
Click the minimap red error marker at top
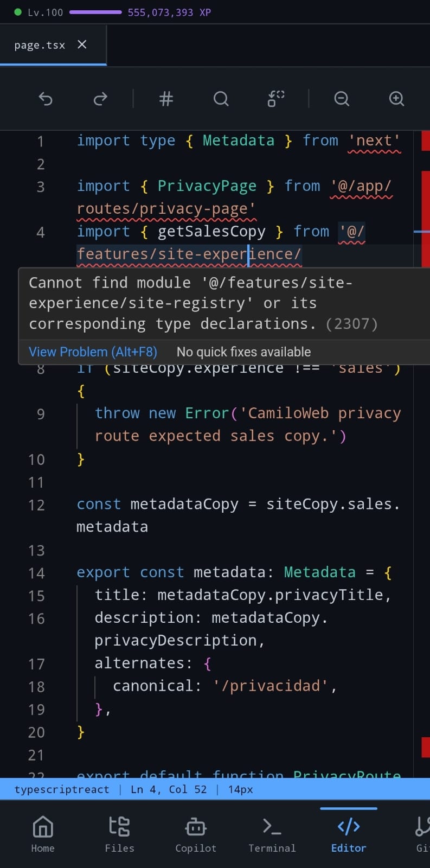[426, 141]
